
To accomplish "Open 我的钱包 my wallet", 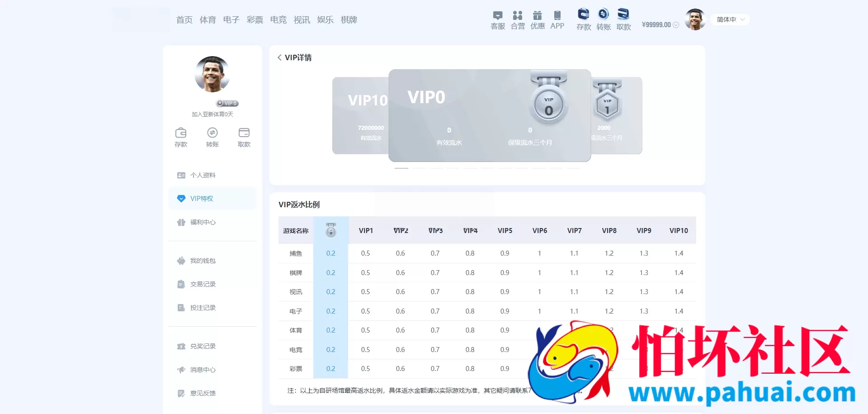I will 212,261.
